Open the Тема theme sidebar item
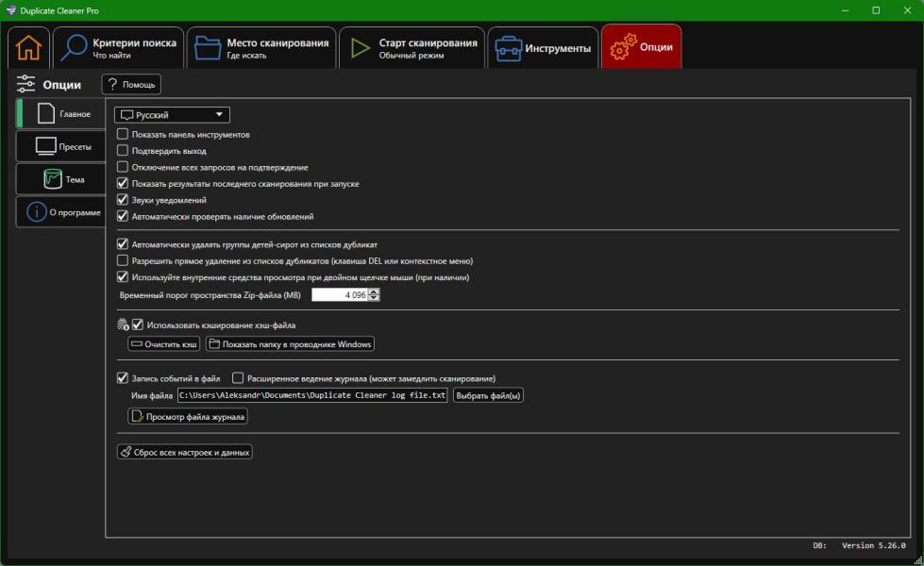 pos(61,179)
